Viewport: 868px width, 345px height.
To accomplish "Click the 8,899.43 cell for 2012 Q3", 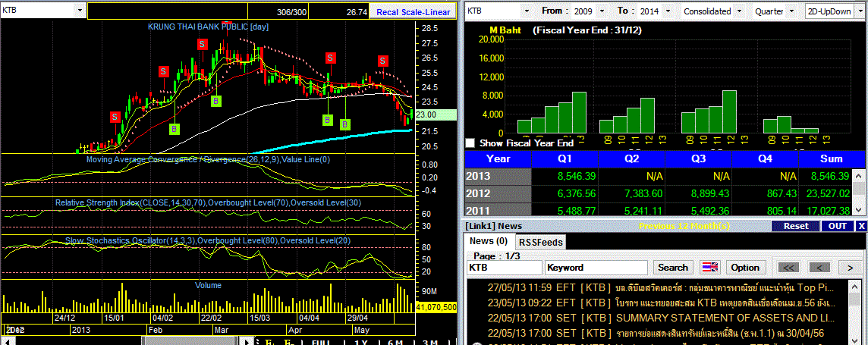I will pos(699,193).
